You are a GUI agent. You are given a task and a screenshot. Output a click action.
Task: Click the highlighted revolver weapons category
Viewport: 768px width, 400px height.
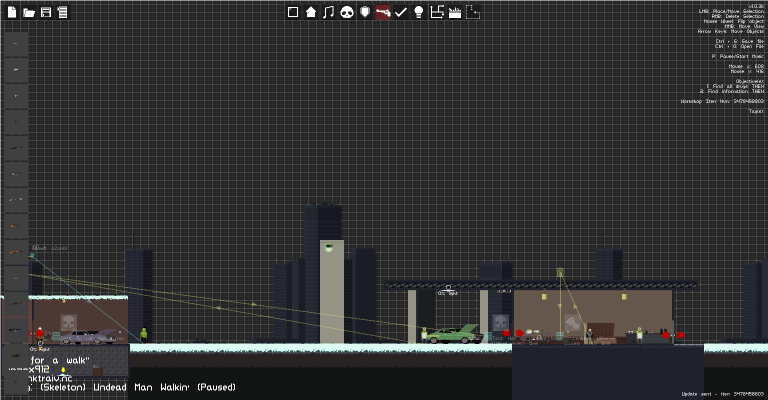(383, 12)
